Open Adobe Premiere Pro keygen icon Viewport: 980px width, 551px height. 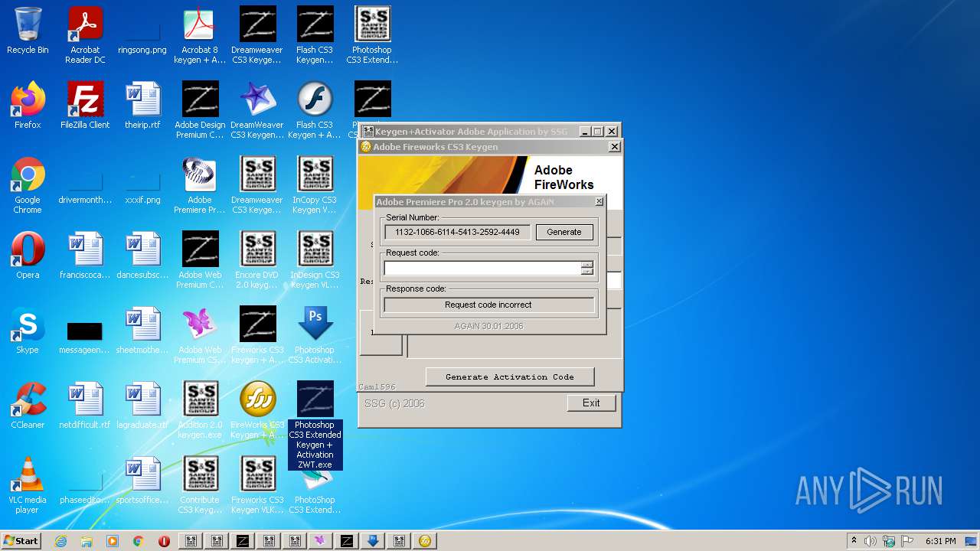(200, 184)
